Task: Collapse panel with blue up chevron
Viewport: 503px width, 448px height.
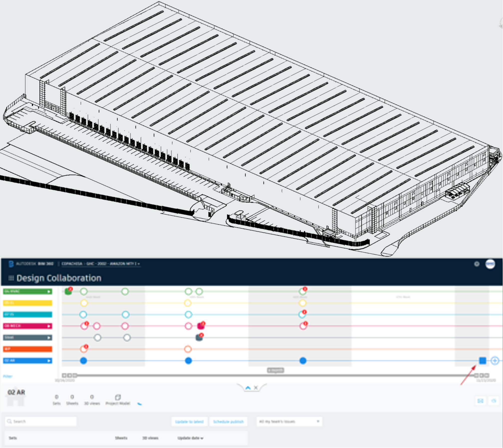Action: (x=248, y=388)
